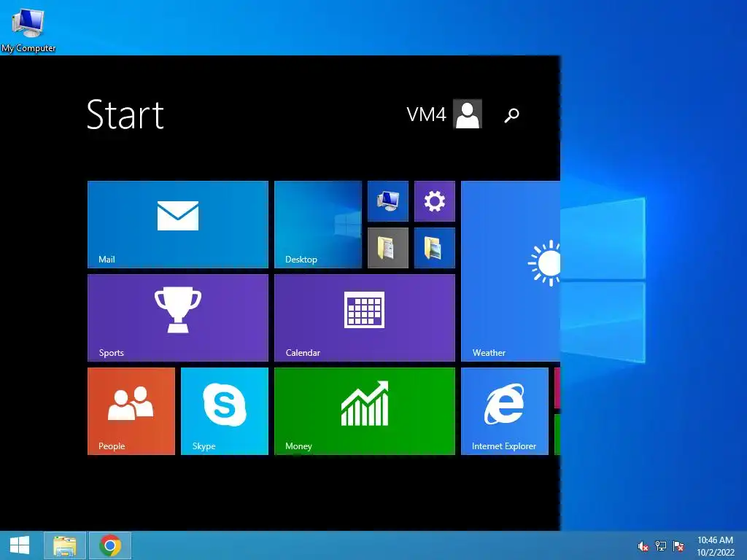Launch the Sports tile with trophy

[x=178, y=318]
